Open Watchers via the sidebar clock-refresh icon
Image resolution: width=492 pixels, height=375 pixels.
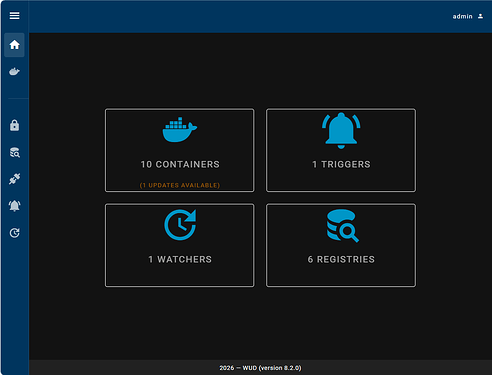click(x=14, y=233)
